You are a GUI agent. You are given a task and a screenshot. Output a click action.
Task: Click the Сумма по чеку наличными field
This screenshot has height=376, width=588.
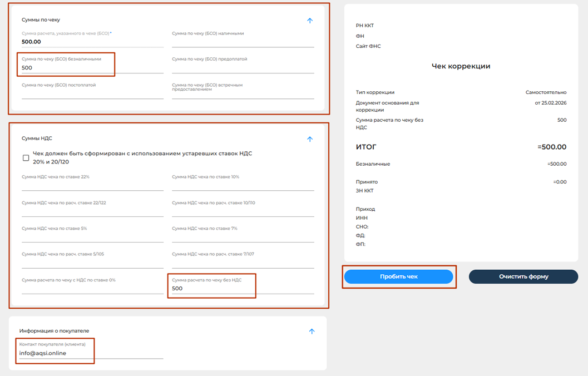point(243,42)
